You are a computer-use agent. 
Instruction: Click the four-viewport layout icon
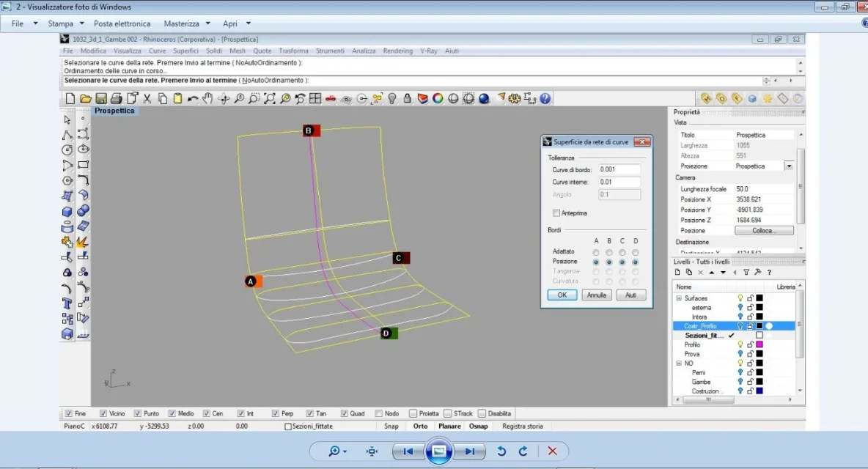pyautogui.click(x=315, y=98)
